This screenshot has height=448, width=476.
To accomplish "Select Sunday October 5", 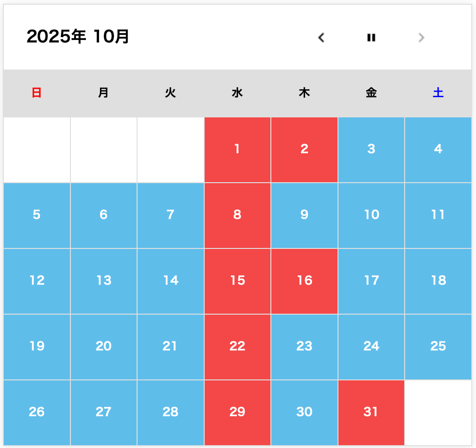I will coord(37,215).
